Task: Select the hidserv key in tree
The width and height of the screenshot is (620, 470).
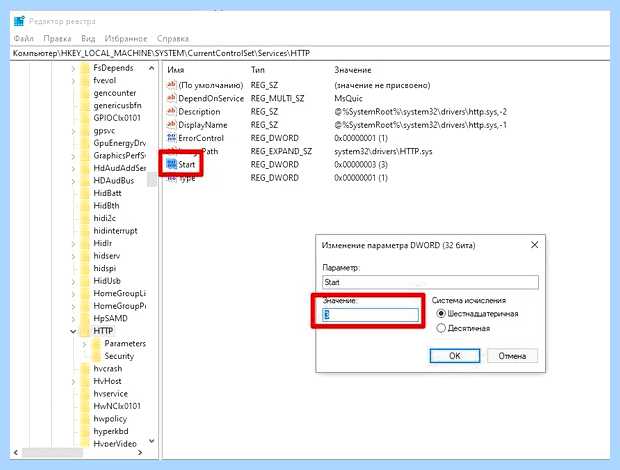Action: 107,256
